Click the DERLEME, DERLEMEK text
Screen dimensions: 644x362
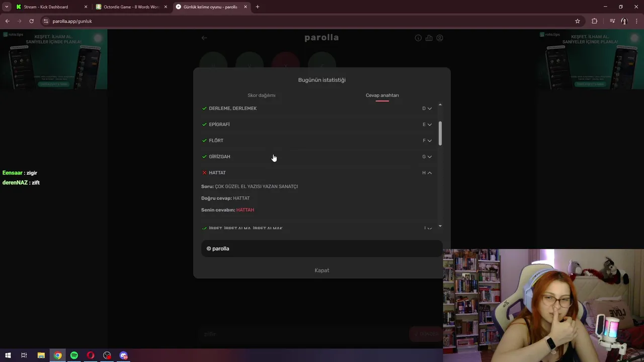click(x=233, y=109)
